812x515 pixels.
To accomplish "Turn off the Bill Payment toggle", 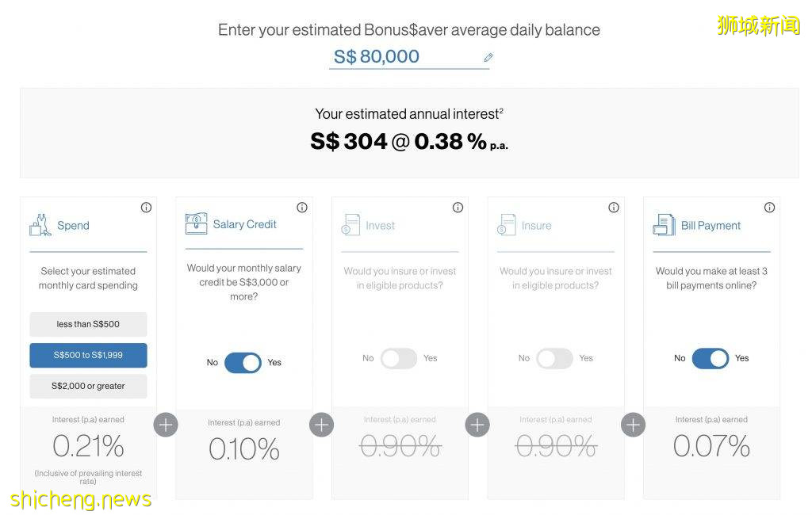I will tap(710, 358).
